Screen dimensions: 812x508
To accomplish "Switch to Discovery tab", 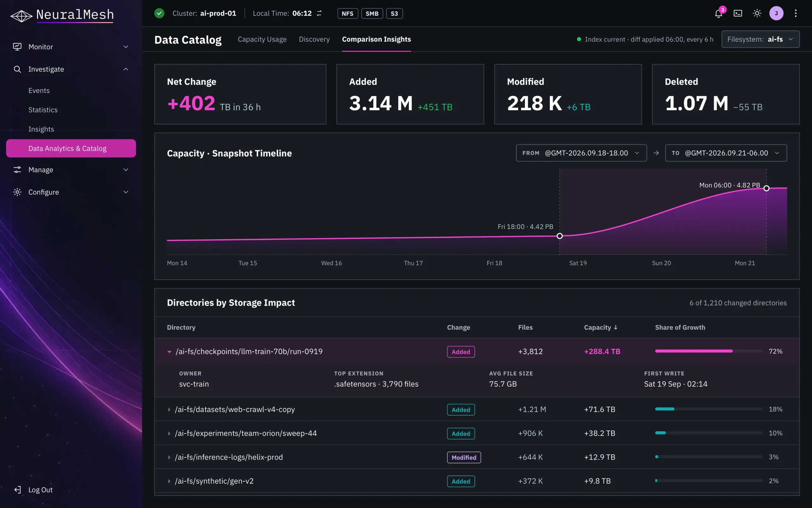I will coord(314,39).
